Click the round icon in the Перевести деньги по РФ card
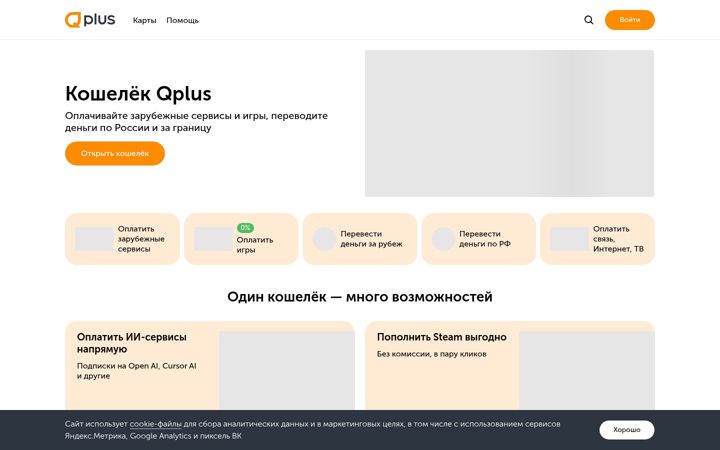This screenshot has width=720, height=450. tap(443, 239)
